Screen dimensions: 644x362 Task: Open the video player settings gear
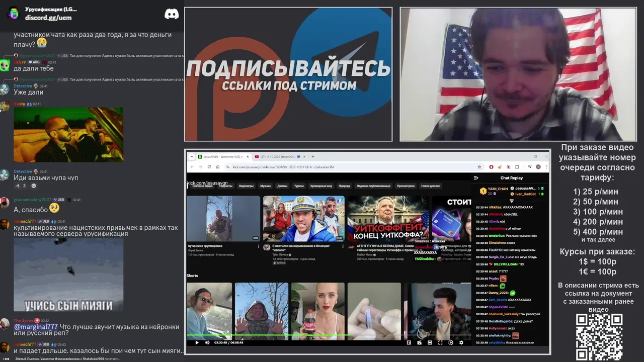click(461, 342)
